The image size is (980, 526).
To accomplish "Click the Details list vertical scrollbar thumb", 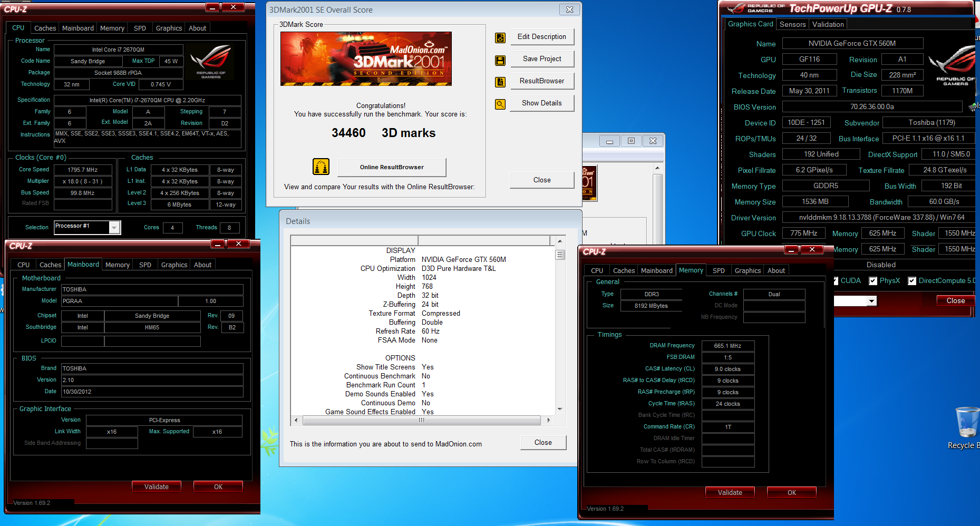I will (560, 255).
